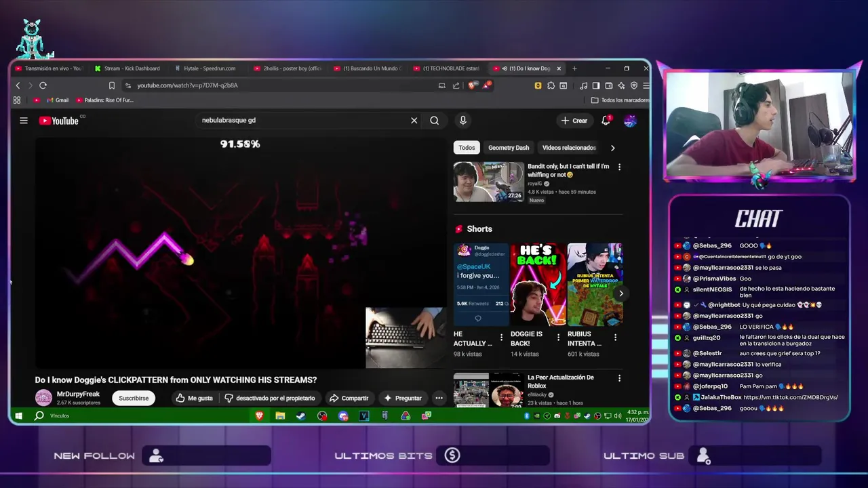Switch to Hytale - Speedrun.com tab
The width and height of the screenshot is (868, 488).
[x=205, y=68]
